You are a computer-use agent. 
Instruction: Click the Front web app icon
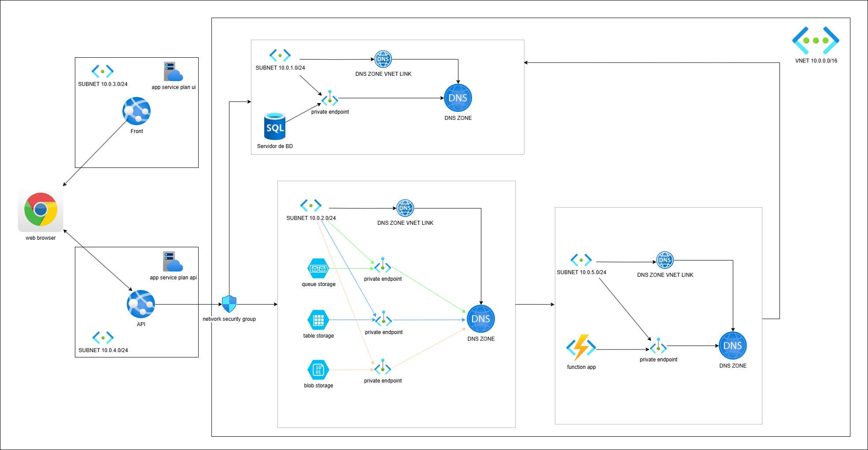click(137, 111)
